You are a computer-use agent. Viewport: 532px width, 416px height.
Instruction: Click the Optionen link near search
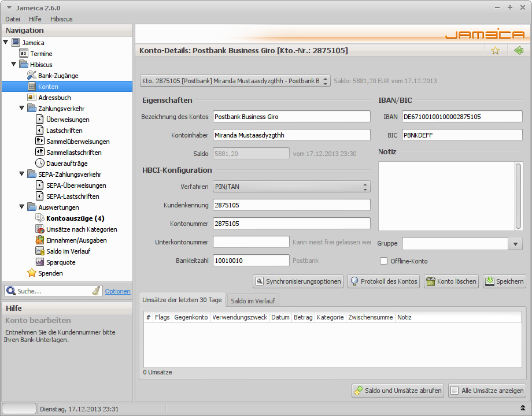point(117,291)
